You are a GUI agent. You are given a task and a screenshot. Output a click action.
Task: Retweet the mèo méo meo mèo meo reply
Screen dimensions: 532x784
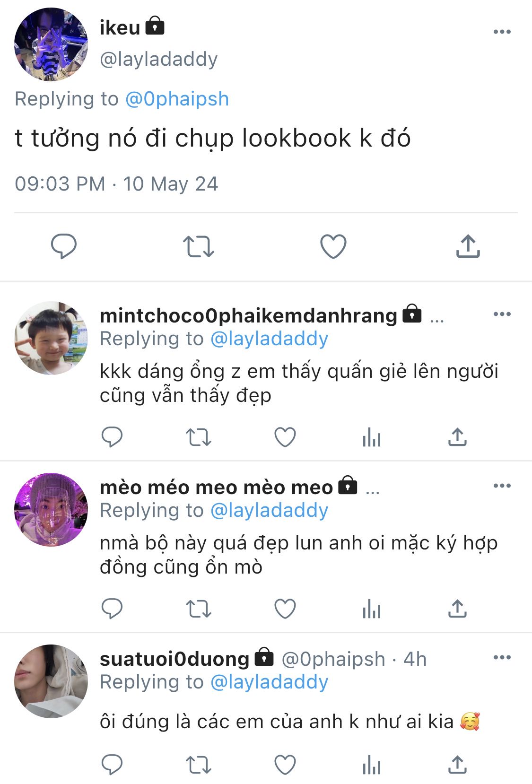point(199,609)
